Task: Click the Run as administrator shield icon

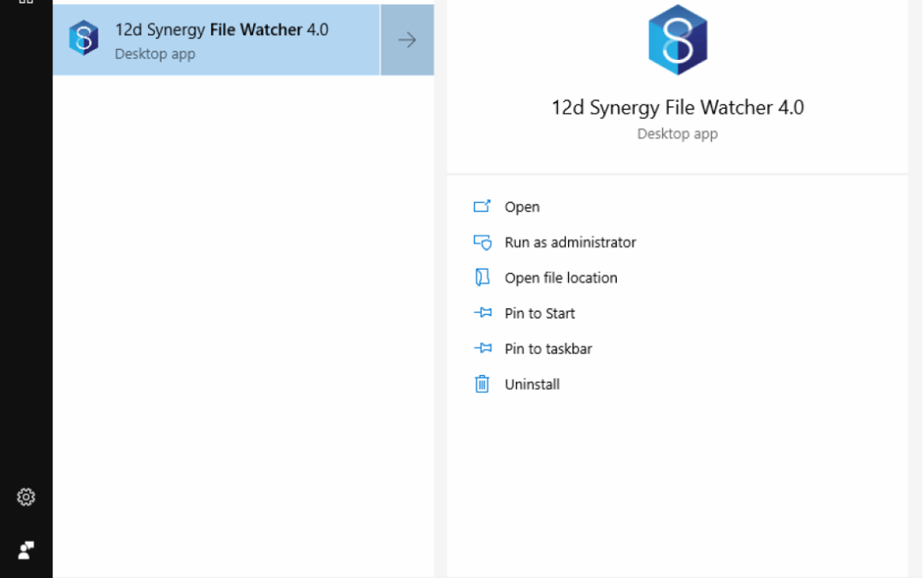Action: (482, 242)
